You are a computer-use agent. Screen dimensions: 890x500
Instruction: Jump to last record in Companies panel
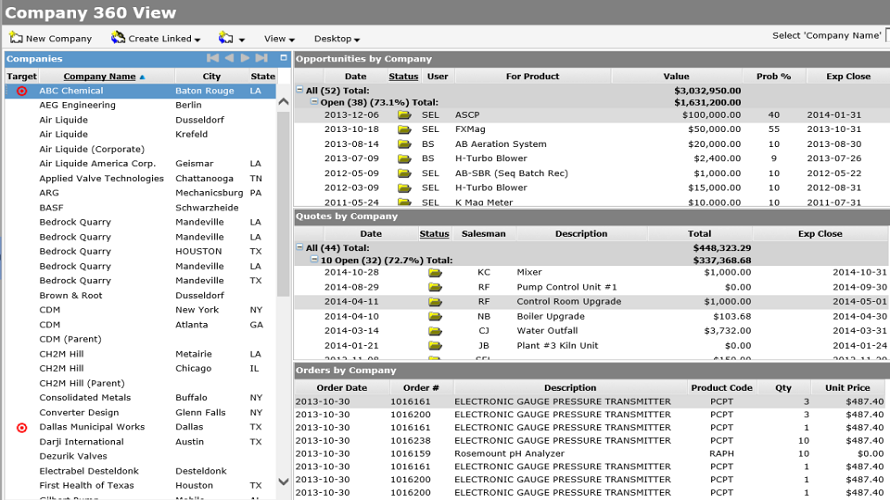tap(262, 59)
